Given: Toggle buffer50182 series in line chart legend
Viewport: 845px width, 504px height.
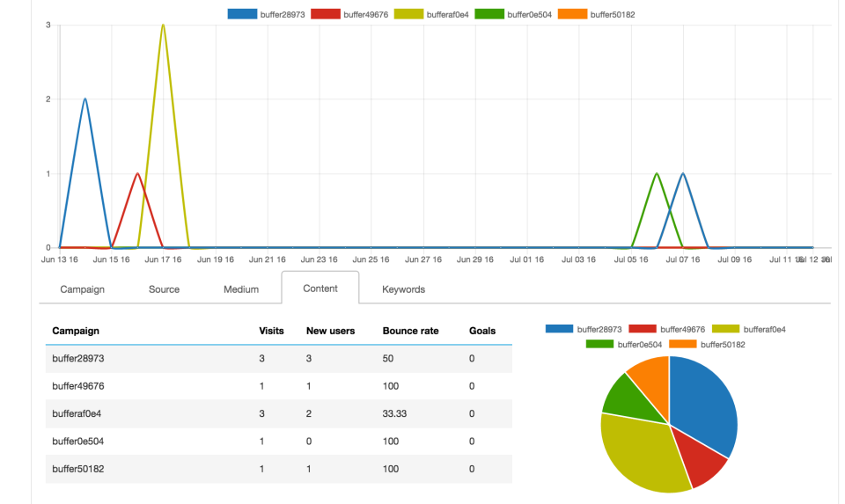Looking at the screenshot, I should tap(597, 15).
